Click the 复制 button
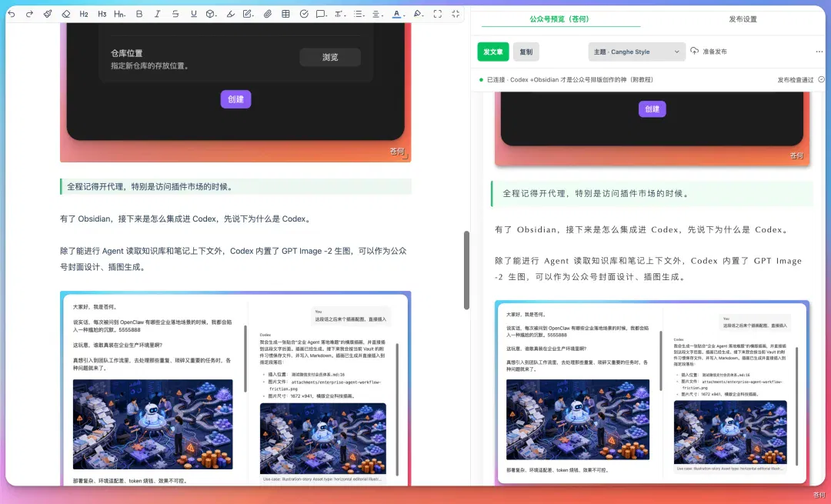Image resolution: width=831 pixels, height=504 pixels. click(526, 52)
